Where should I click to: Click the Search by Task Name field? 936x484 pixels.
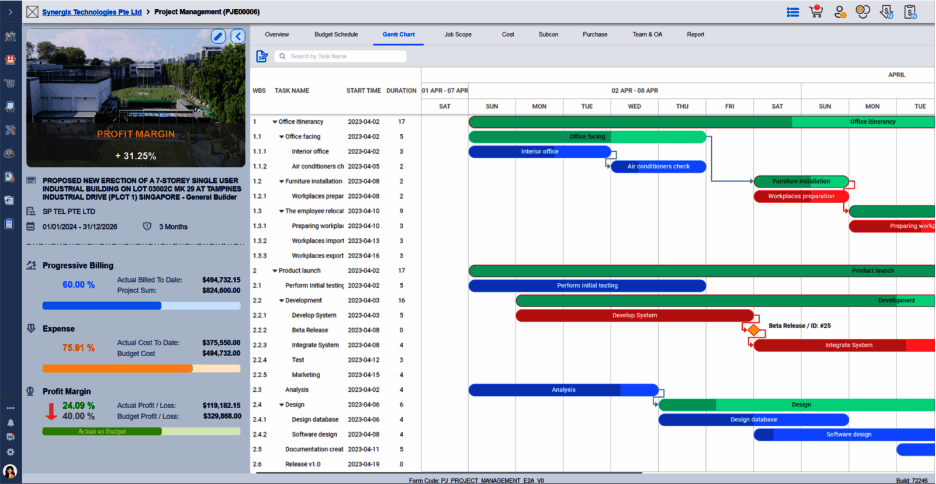pos(340,56)
